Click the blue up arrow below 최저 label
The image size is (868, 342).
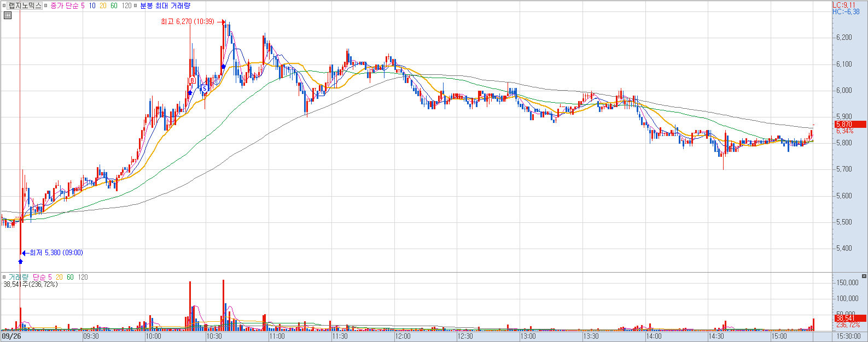coord(20,261)
